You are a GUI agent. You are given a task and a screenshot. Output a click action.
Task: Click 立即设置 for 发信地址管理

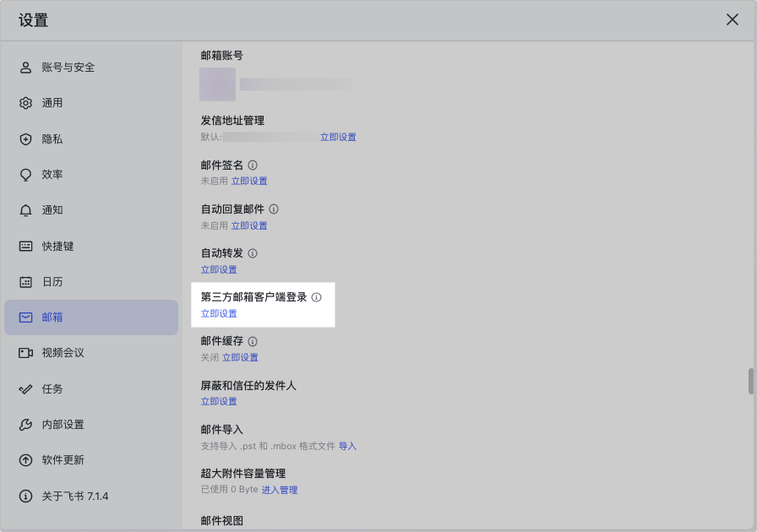point(338,137)
